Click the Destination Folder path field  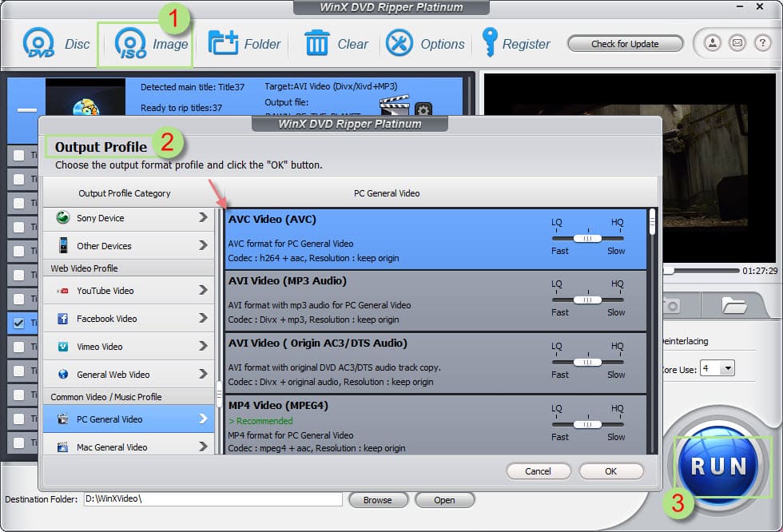click(x=213, y=498)
